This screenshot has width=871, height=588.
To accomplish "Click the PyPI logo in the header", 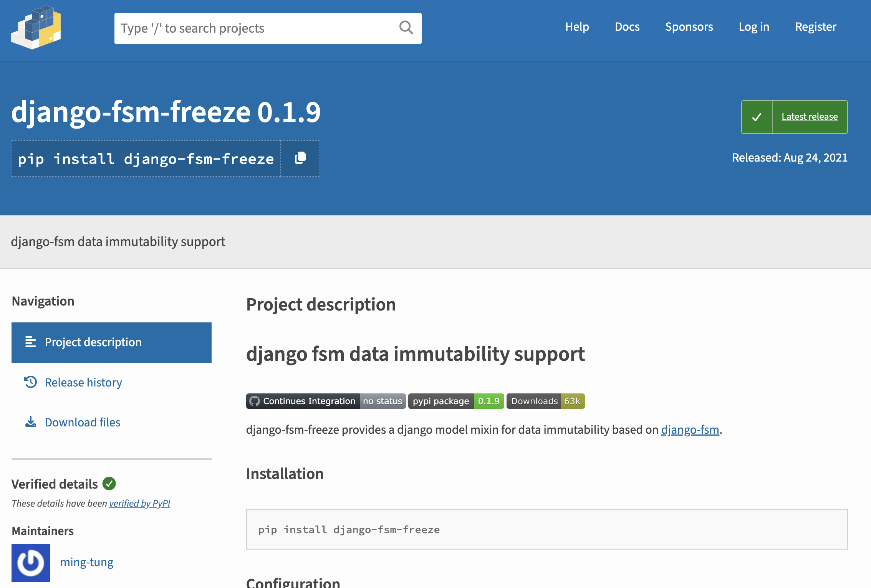I will (36, 27).
